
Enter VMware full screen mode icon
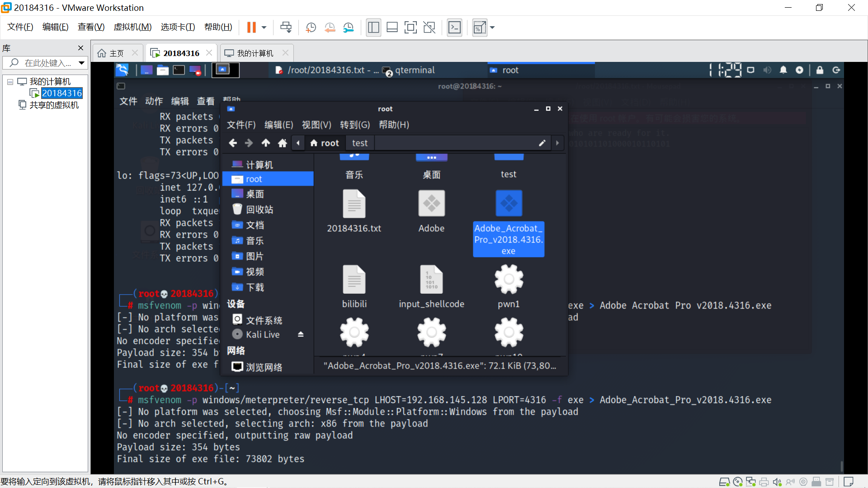coord(410,28)
